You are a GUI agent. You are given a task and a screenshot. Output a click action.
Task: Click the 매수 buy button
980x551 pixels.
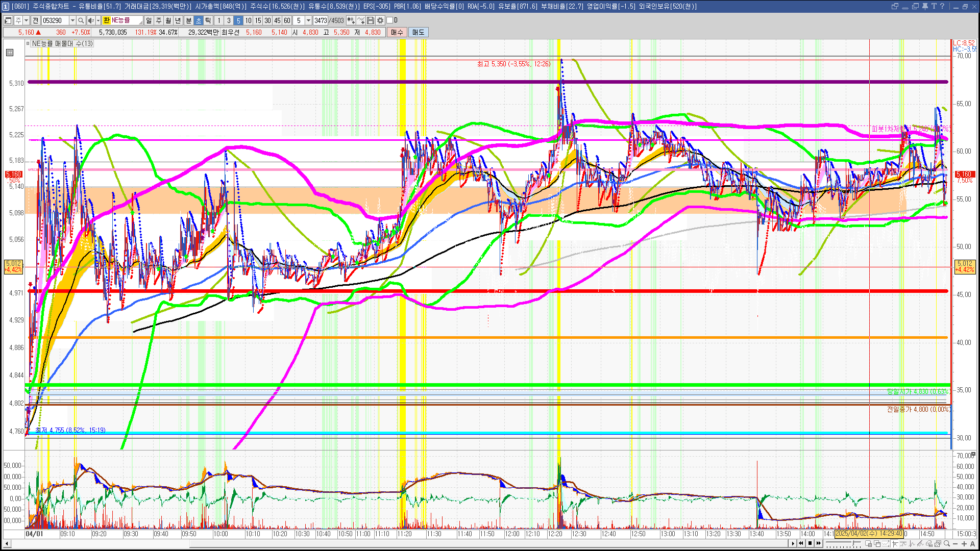397,32
